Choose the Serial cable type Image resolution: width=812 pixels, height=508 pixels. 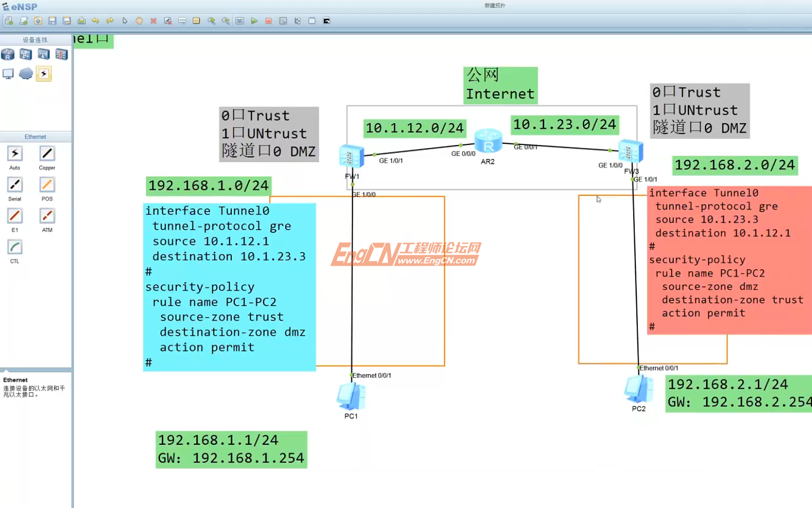click(15, 185)
